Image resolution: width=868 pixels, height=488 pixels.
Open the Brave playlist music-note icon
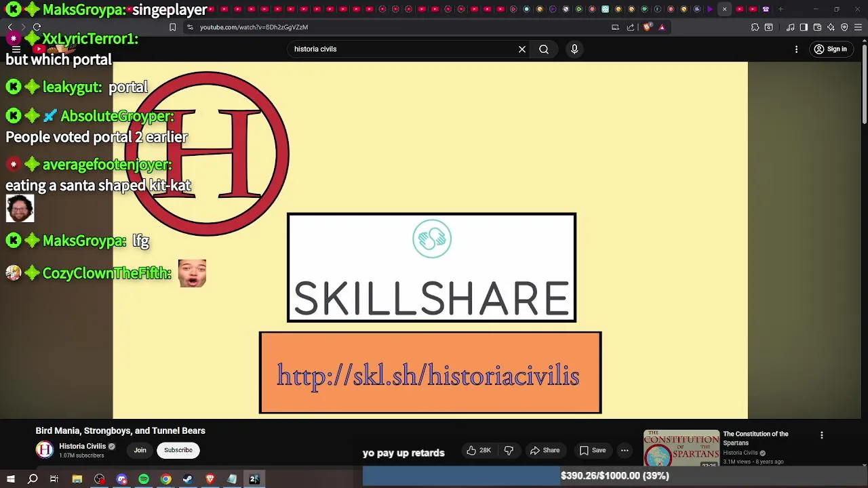[791, 27]
